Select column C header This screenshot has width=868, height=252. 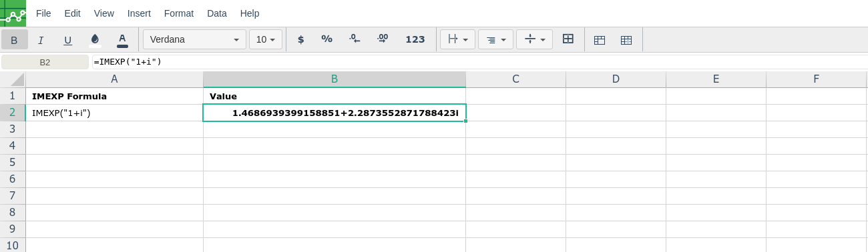[x=515, y=79]
